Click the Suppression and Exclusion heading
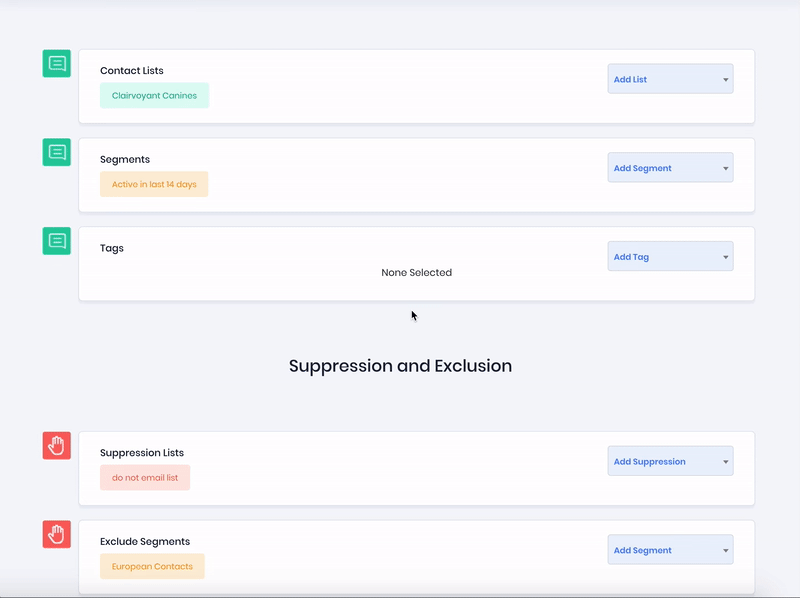The width and height of the screenshot is (800, 598). click(400, 366)
